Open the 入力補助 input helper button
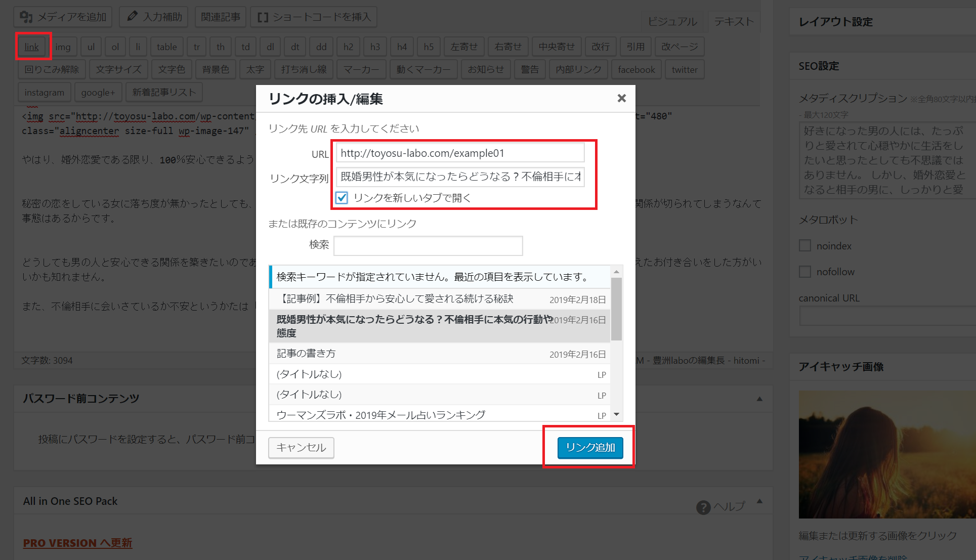 pyautogui.click(x=154, y=17)
